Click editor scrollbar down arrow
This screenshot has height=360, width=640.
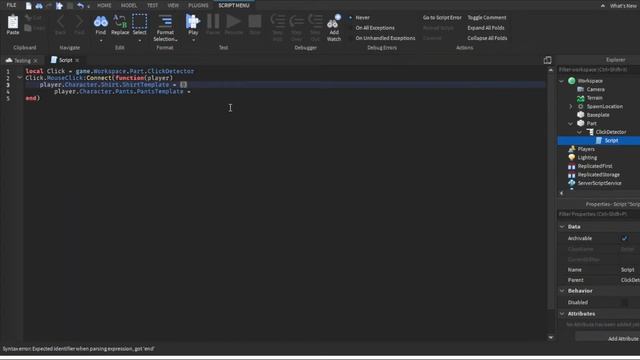coord(551,338)
